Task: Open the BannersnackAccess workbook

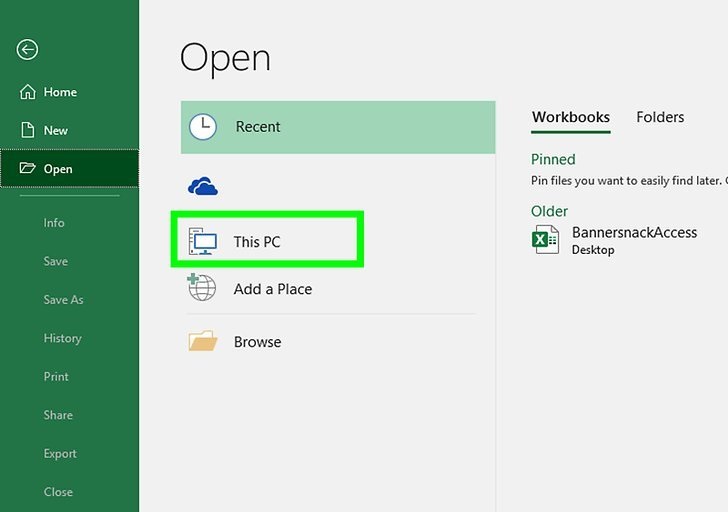Action: [x=634, y=233]
